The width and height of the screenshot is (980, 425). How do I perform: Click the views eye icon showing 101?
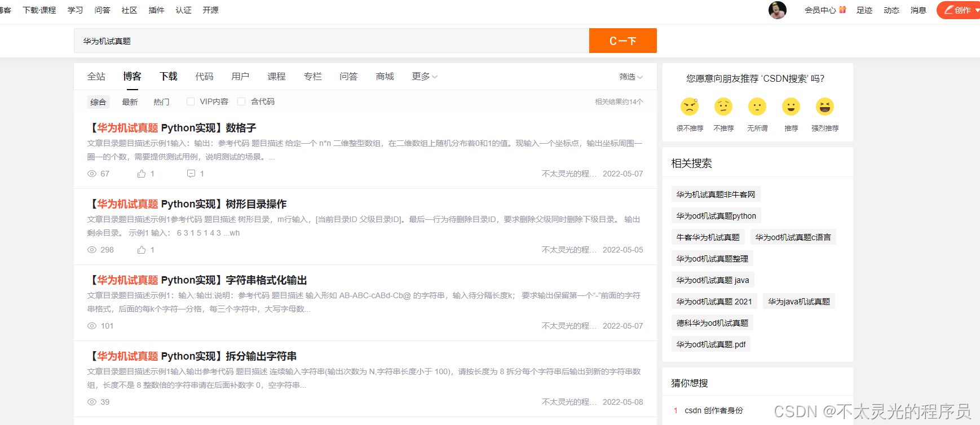pyautogui.click(x=92, y=326)
